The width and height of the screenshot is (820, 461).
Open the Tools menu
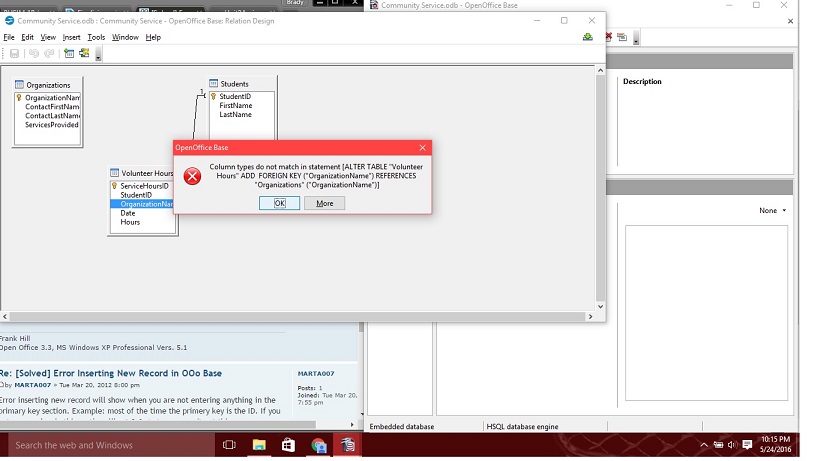point(96,37)
